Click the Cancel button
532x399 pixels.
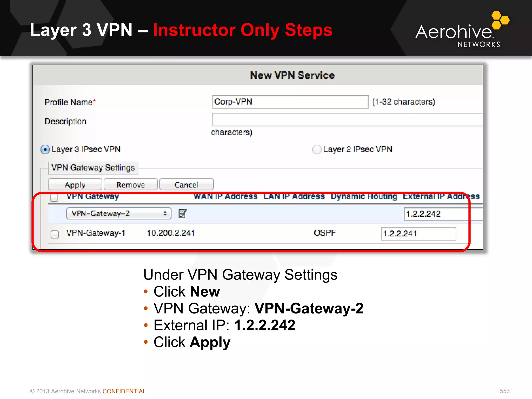pyautogui.click(x=186, y=185)
